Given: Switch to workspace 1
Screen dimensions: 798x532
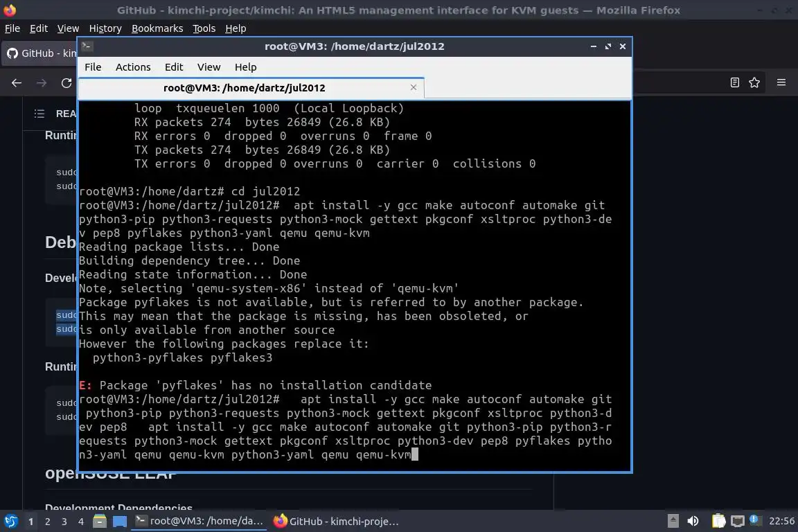Looking at the screenshot, I should (x=31, y=522).
